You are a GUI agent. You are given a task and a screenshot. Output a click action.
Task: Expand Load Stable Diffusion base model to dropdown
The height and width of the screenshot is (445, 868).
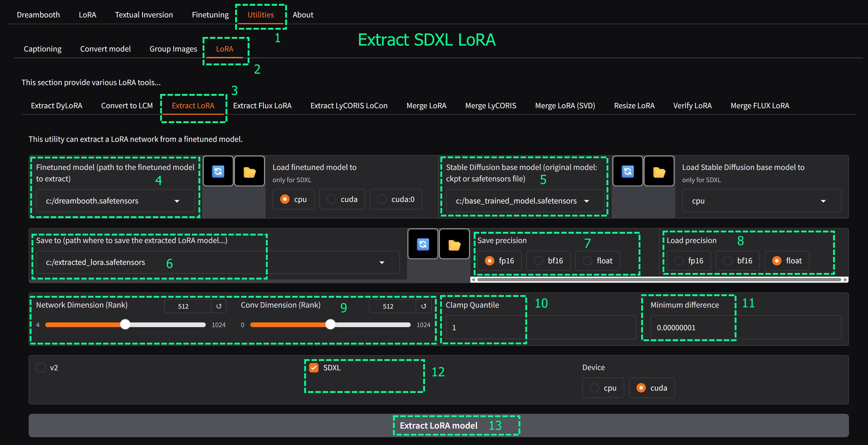click(x=761, y=201)
